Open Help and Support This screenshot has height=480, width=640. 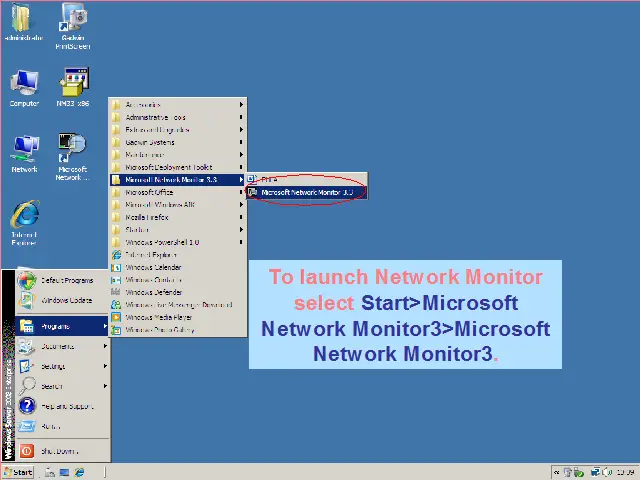tap(66, 407)
